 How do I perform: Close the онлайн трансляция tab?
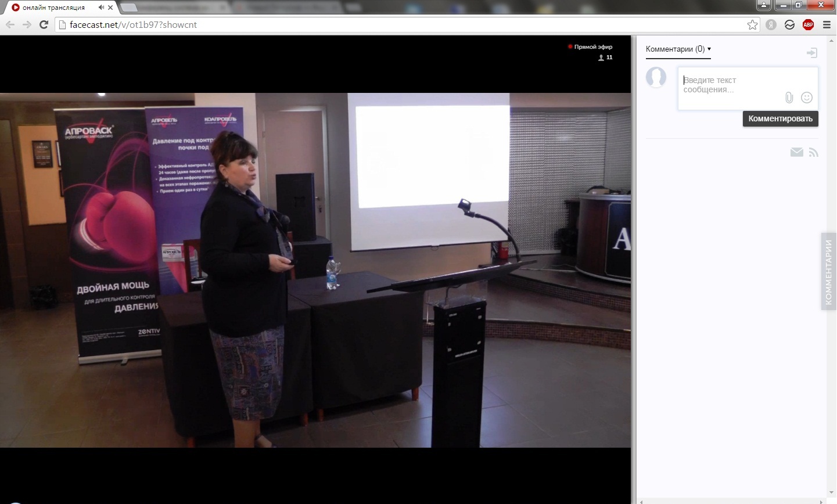110,8
